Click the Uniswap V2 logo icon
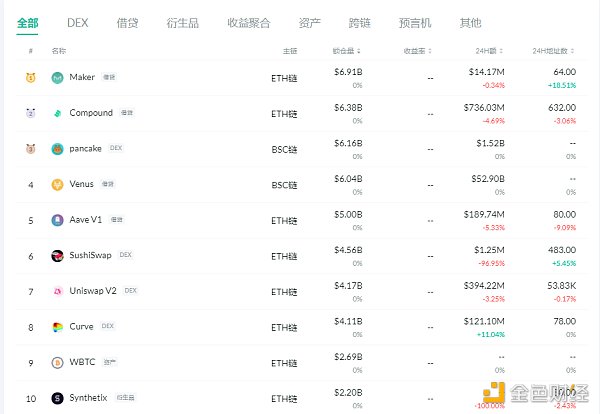Viewport: 600px width, 414px height. tap(58, 291)
